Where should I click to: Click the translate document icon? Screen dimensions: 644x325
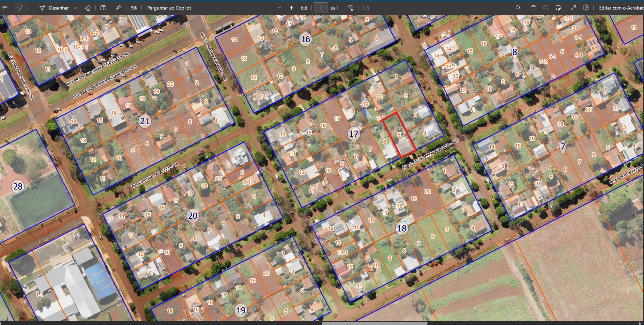click(x=134, y=8)
